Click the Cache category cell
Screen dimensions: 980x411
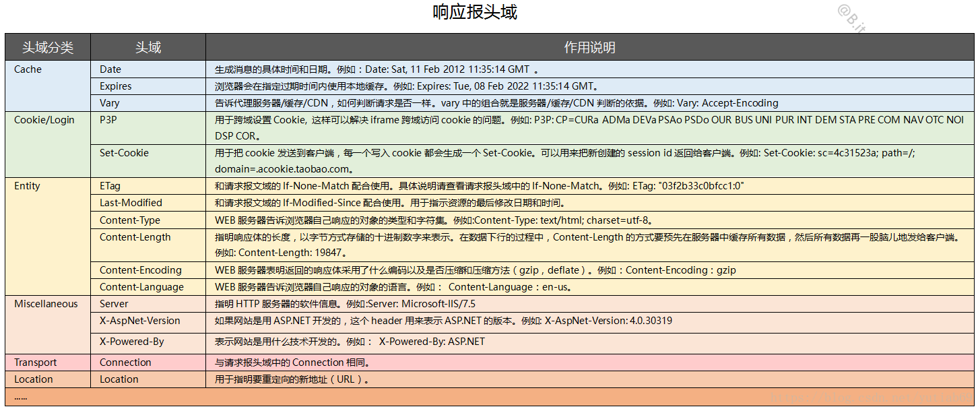click(48, 86)
